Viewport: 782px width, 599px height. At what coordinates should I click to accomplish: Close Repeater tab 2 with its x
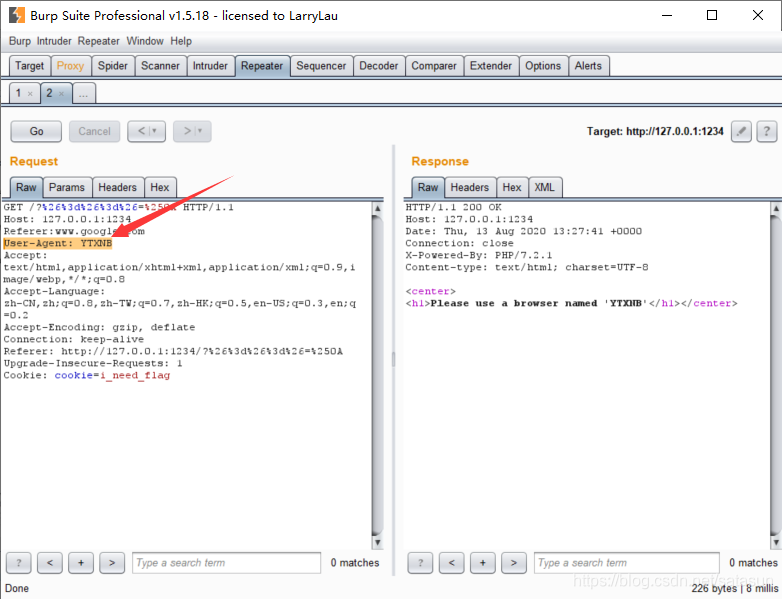(x=61, y=94)
